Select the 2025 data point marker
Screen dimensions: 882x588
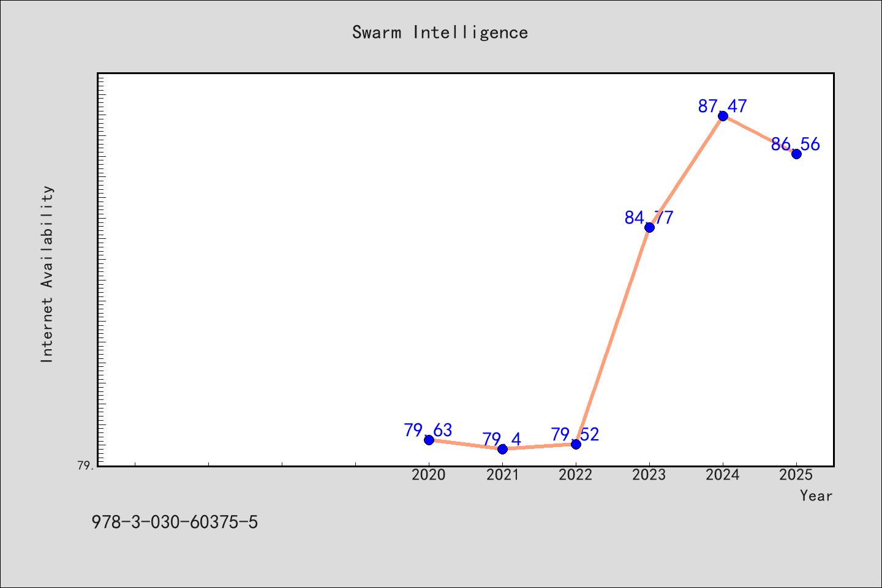click(x=796, y=154)
